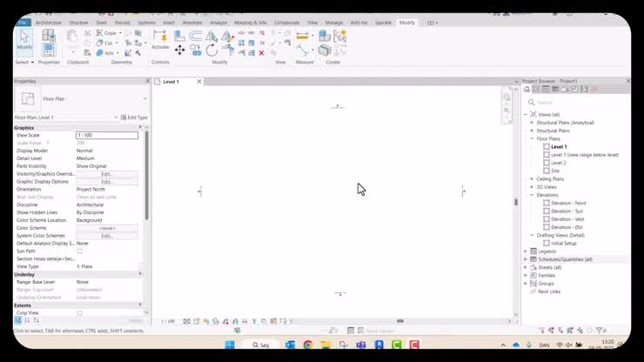Select the Rotate tool icon
644x362 pixels.
click(x=211, y=50)
